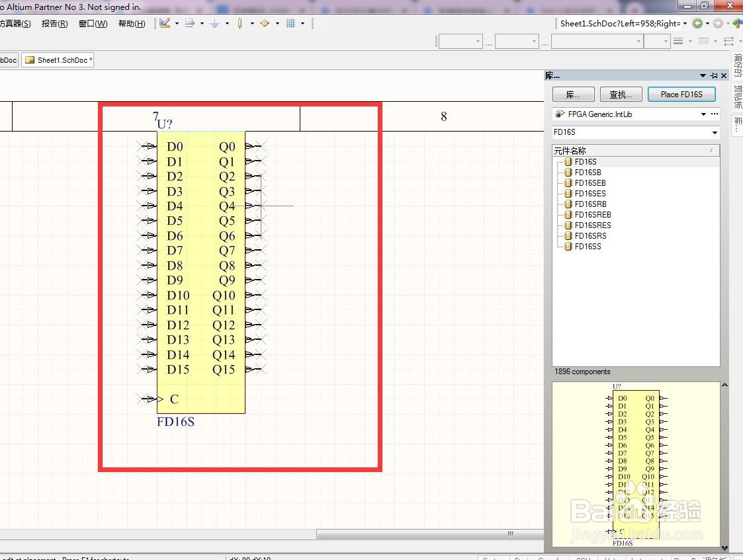Pin the Libraries panel with pushpin icon
This screenshot has width=743, height=560.
[714, 76]
